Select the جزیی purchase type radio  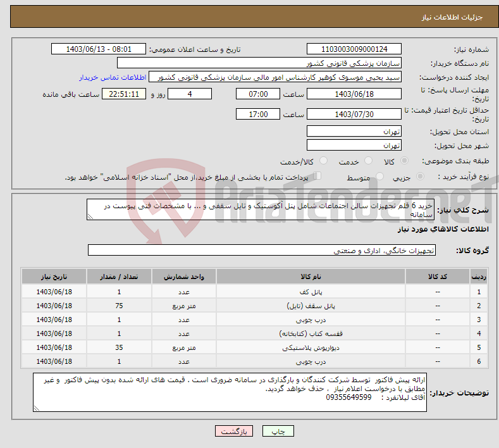tap(420, 177)
